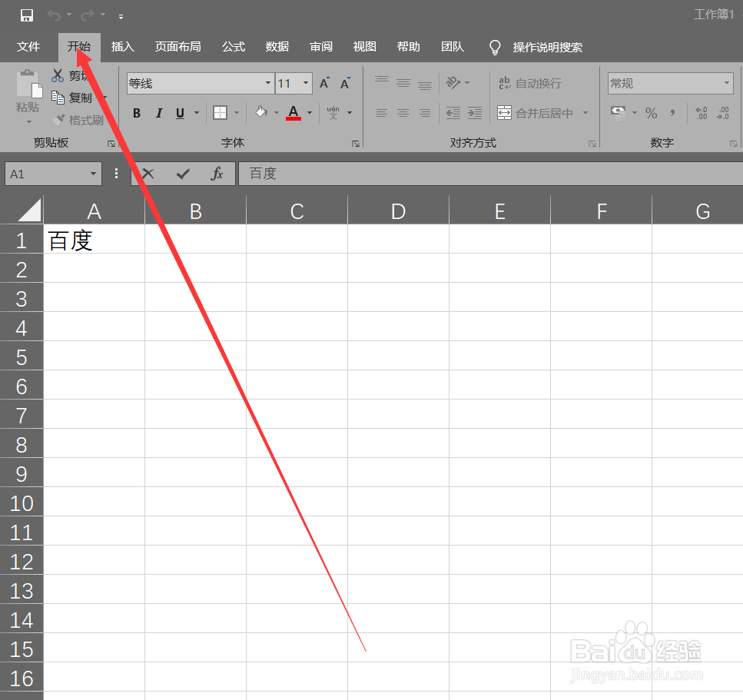Click the Undo arrow icon
The image size is (743, 700).
[54, 15]
